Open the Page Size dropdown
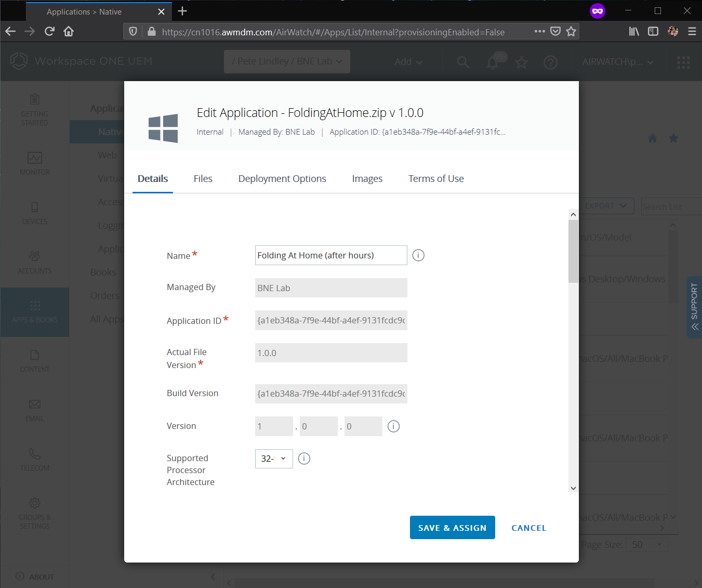 click(x=647, y=545)
